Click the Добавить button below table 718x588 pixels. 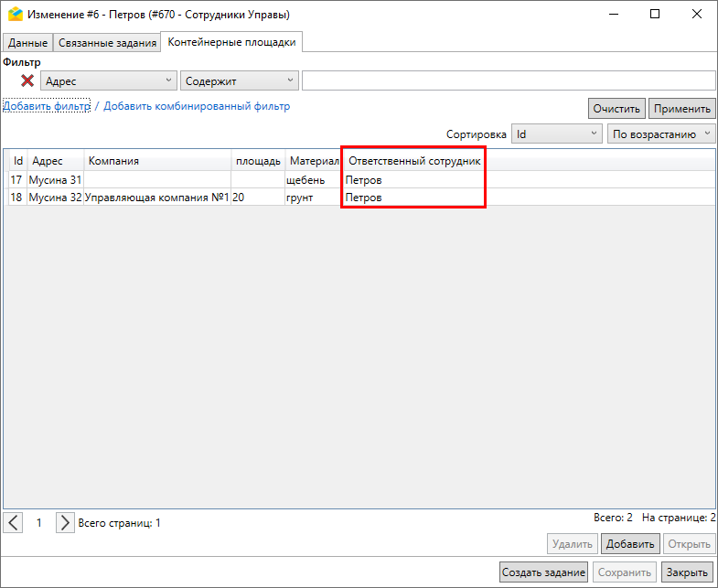(x=629, y=544)
